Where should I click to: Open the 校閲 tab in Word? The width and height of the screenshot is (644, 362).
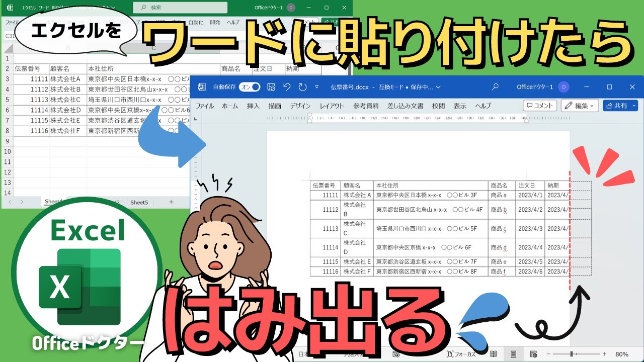coord(438,106)
